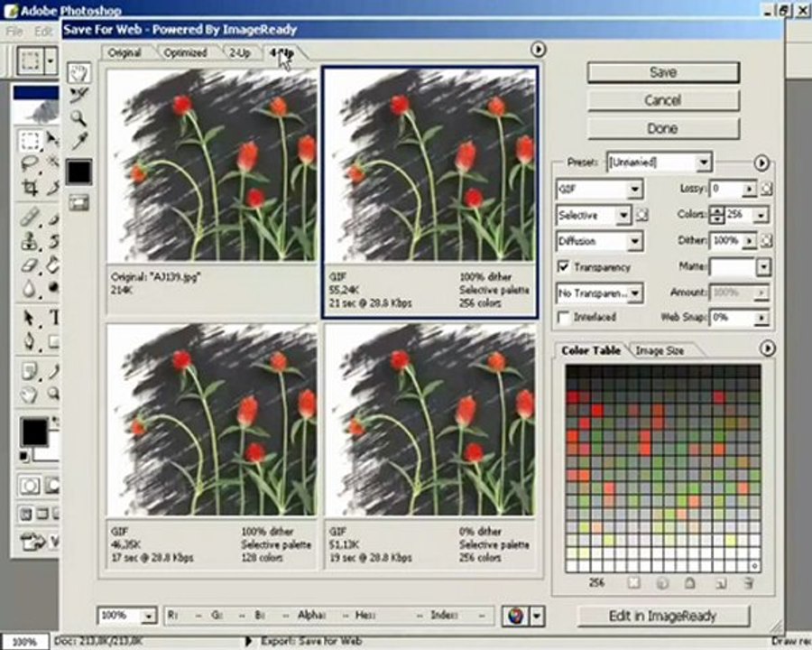Viewport: 812px width, 650px height.
Task: Select the Notes tool in Photoshop toolbox
Action: coord(29,371)
